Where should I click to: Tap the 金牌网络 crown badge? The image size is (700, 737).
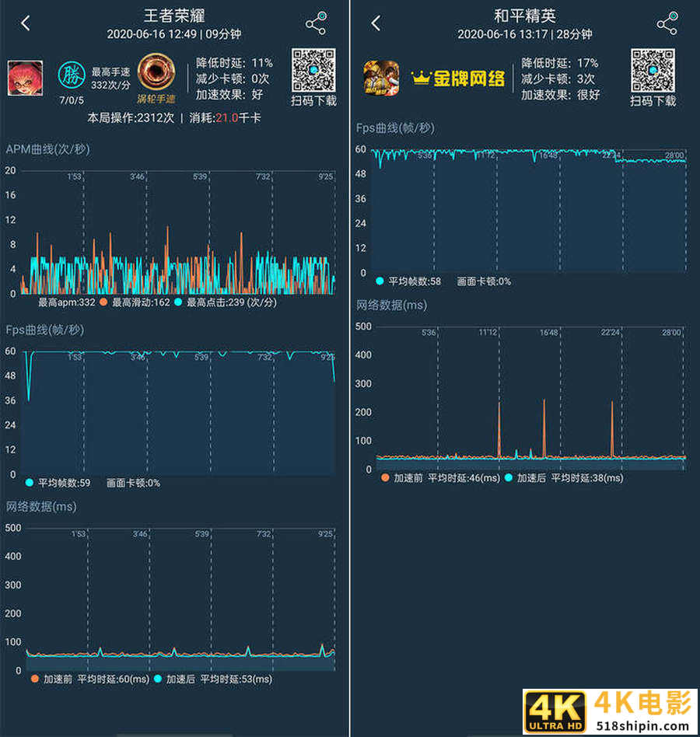[x=457, y=78]
